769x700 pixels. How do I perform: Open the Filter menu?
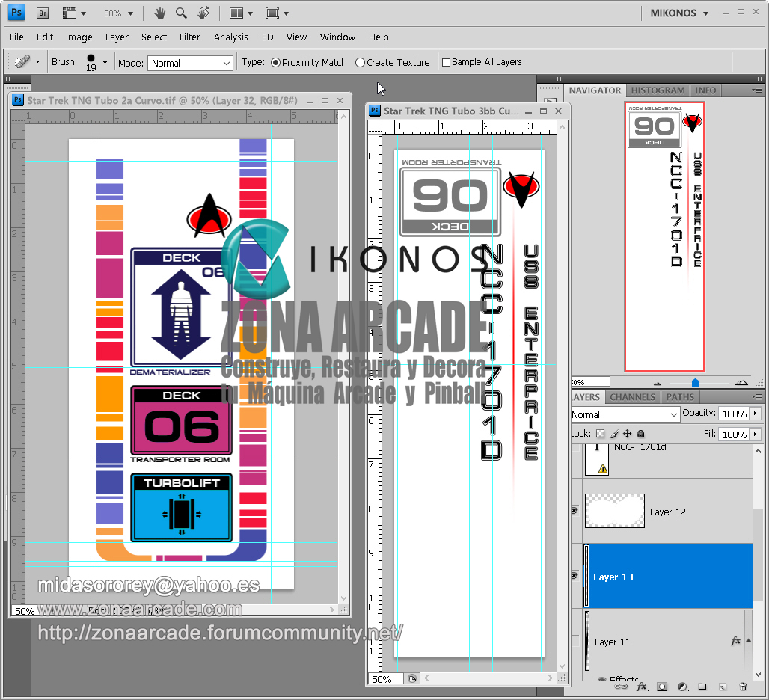tap(190, 37)
